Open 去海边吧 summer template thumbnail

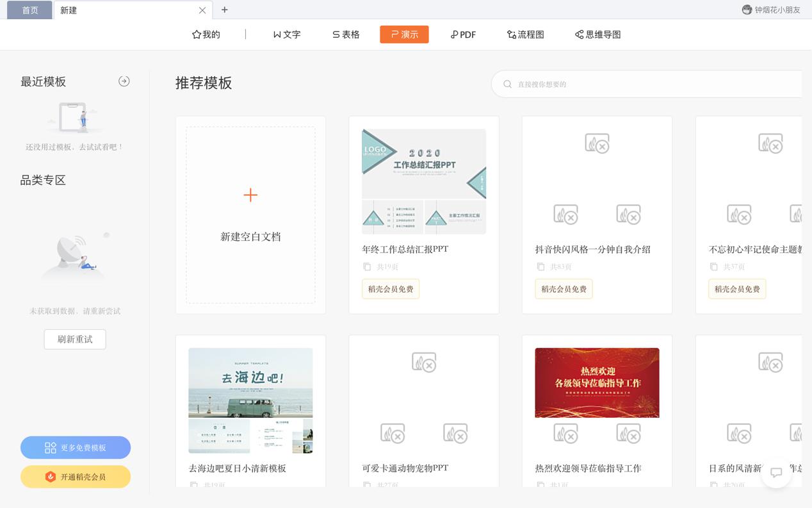pos(250,400)
